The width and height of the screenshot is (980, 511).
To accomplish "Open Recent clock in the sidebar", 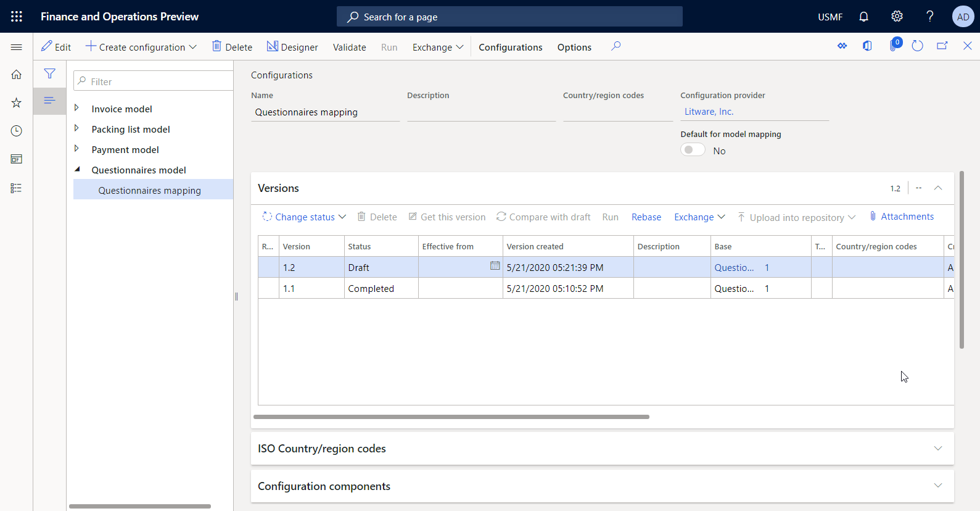I will (17, 131).
